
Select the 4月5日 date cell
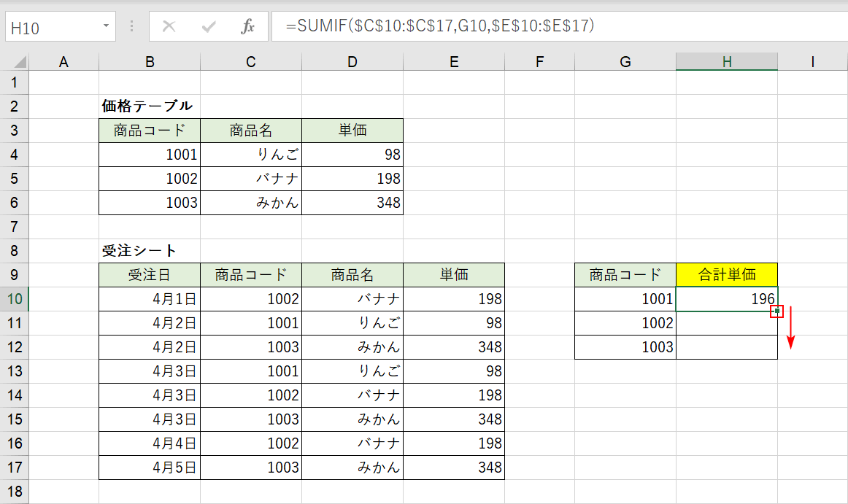click(150, 468)
